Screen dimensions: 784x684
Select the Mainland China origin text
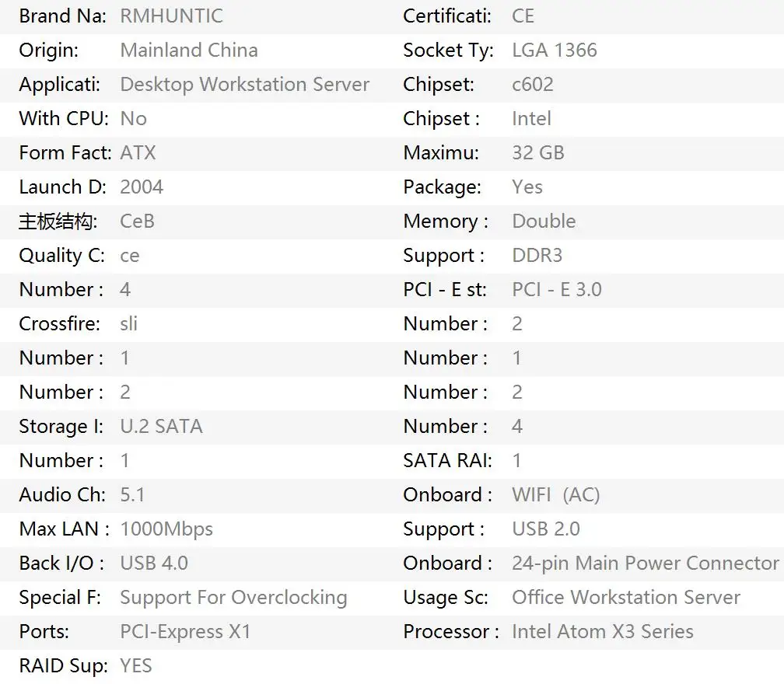pos(189,51)
